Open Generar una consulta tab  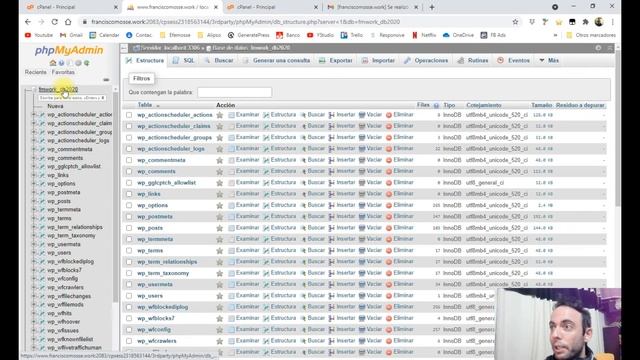point(276,60)
